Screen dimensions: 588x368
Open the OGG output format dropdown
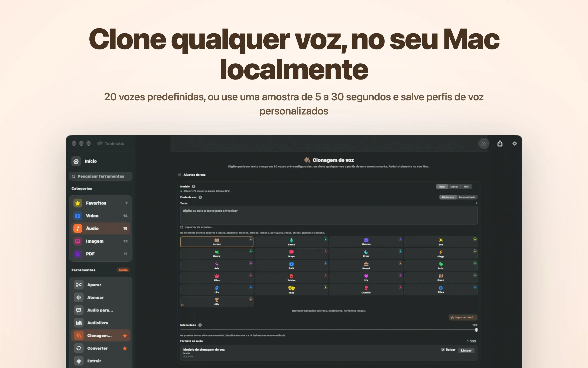point(471,341)
